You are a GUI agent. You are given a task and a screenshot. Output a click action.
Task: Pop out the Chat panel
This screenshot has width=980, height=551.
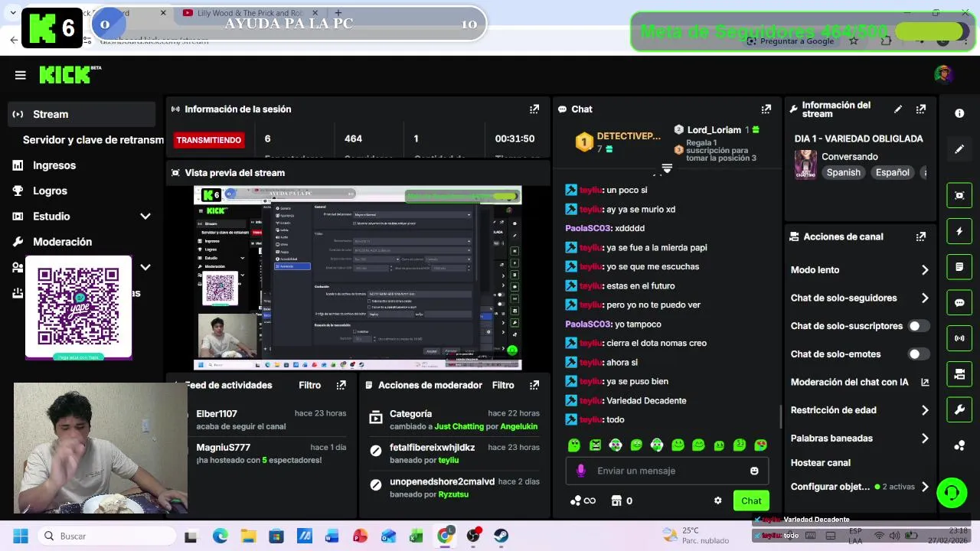pyautogui.click(x=766, y=109)
